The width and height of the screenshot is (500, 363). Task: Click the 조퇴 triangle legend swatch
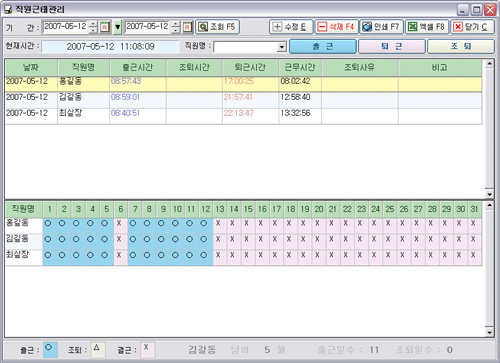click(x=98, y=350)
